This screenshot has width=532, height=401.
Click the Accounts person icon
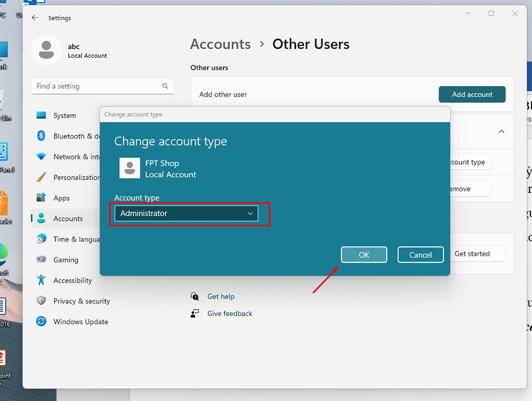tap(41, 219)
